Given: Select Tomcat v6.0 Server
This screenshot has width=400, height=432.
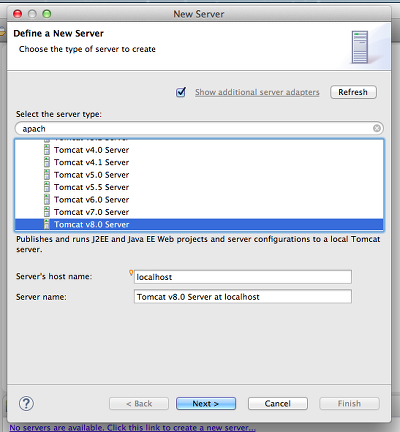Looking at the screenshot, I should tap(199, 200).
